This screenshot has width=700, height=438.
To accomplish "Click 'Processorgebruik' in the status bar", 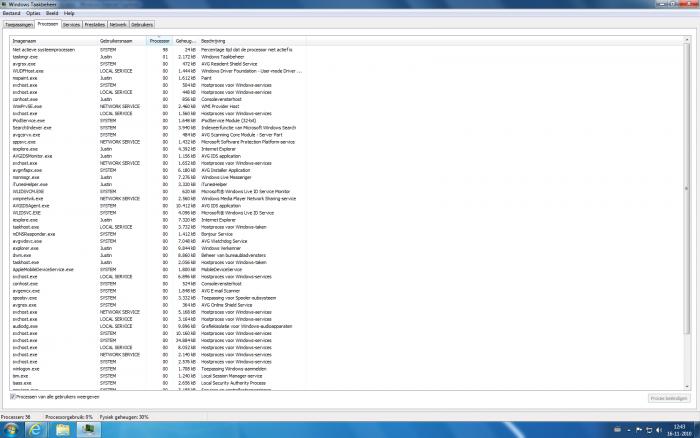I will (69, 417).
